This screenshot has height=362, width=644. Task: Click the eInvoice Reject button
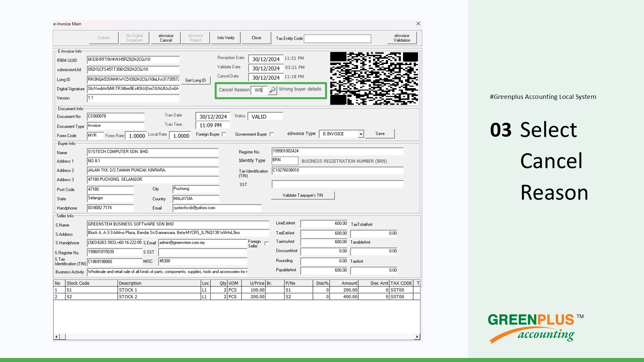(196, 38)
